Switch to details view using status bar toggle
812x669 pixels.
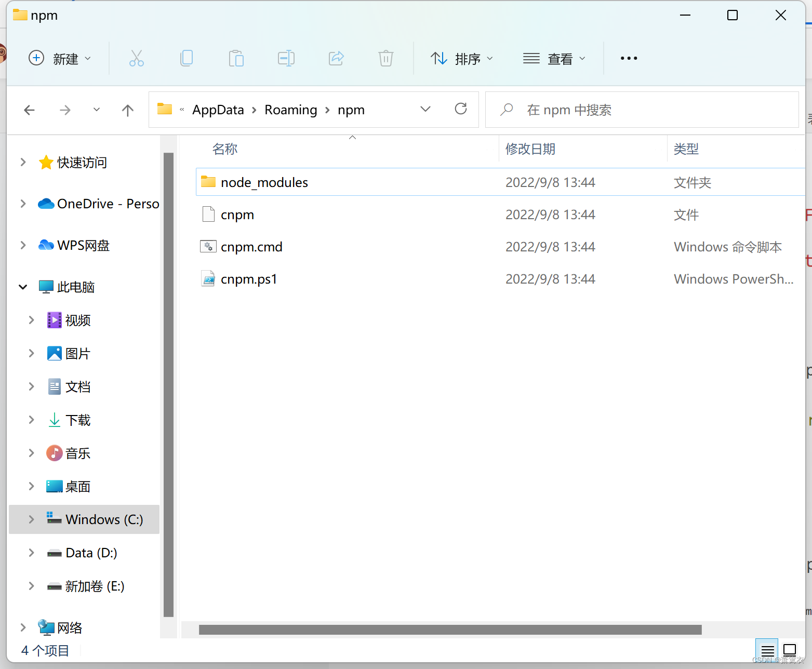pyautogui.click(x=767, y=650)
